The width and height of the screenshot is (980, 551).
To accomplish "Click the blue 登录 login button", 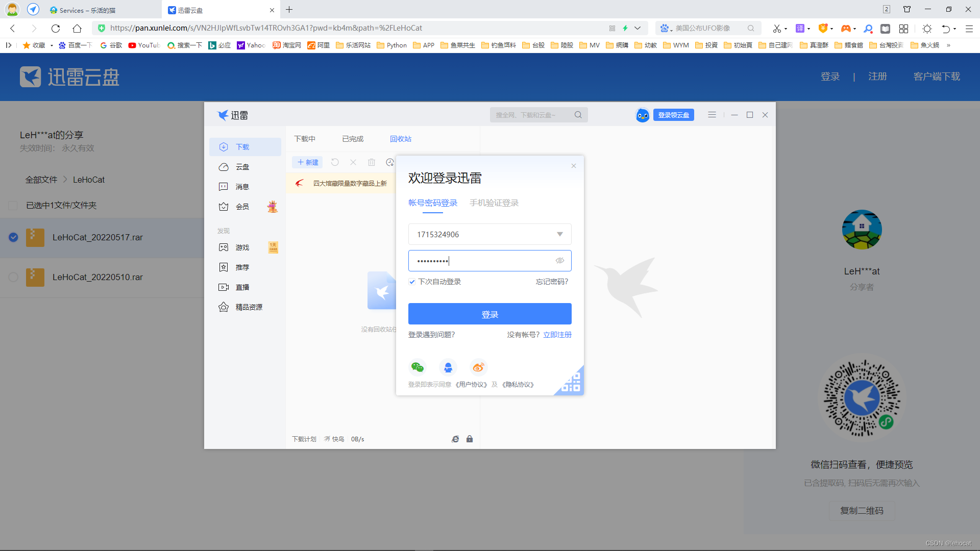I will (x=489, y=314).
